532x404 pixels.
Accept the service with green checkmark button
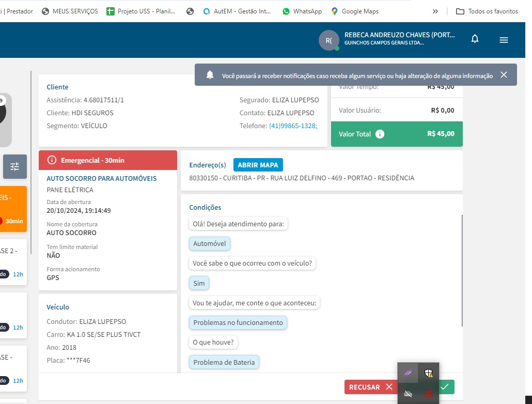coord(446,387)
